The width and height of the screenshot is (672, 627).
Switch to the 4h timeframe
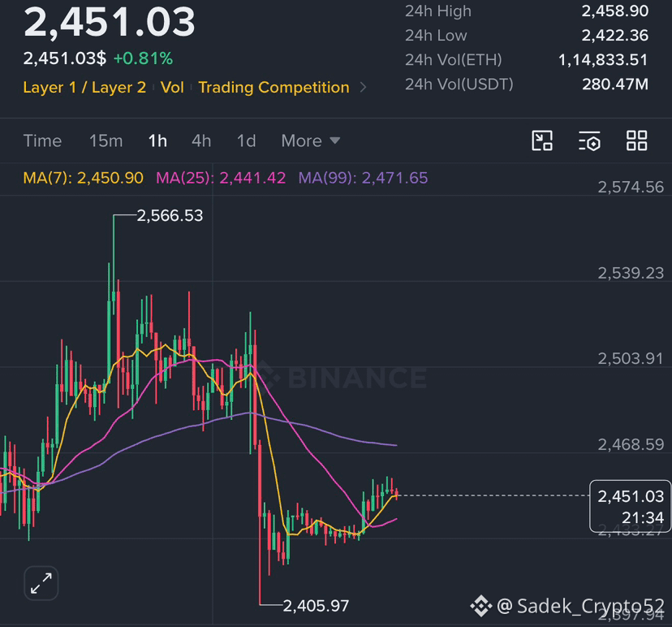(x=201, y=141)
